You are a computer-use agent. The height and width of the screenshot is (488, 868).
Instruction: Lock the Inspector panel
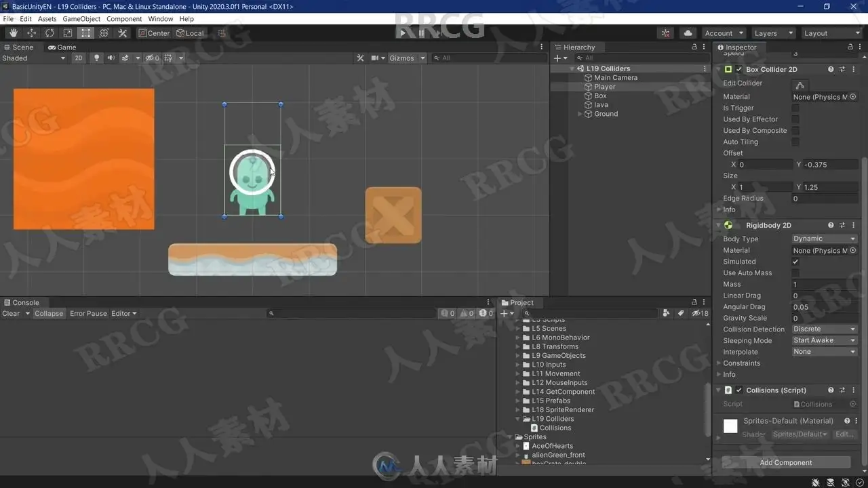coord(850,47)
